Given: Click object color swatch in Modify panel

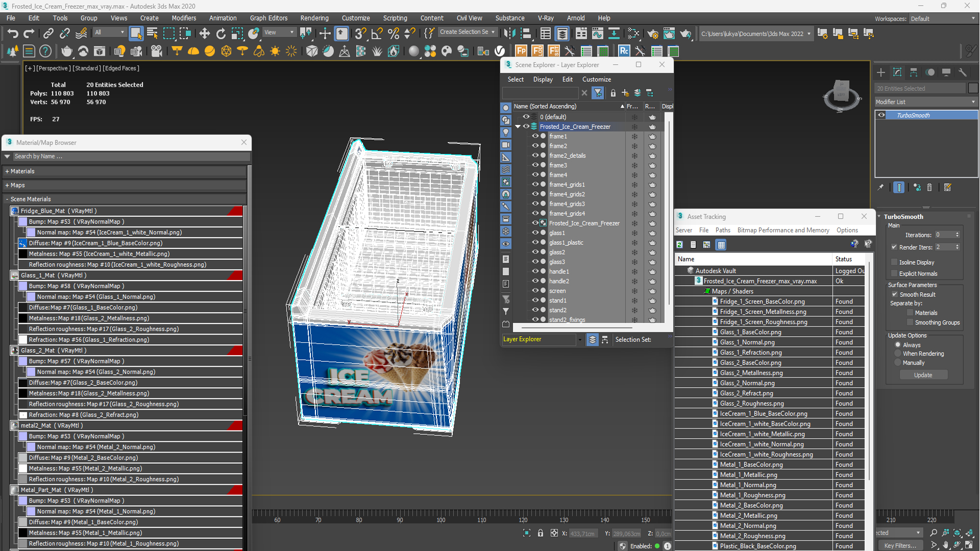Looking at the screenshot, I should click(x=973, y=88).
